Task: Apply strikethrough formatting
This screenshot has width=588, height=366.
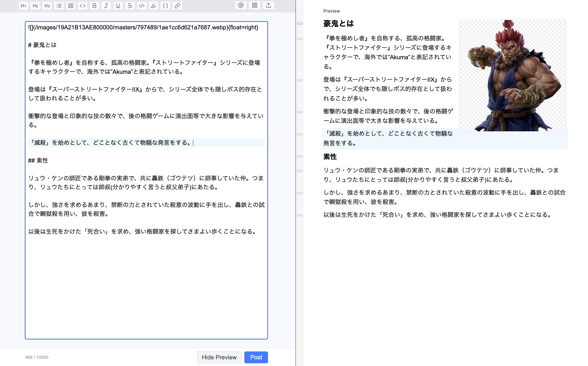Action: (x=130, y=5)
